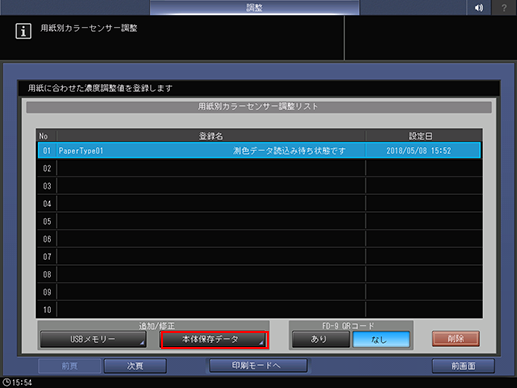This screenshot has width=517, height=388.
Task: Click the 15:54 time in the status bar
Action: point(22,382)
